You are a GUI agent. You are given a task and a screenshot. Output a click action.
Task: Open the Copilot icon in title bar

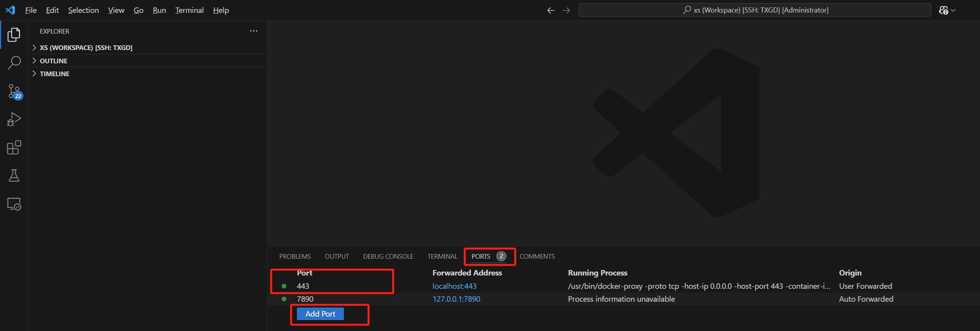943,11
